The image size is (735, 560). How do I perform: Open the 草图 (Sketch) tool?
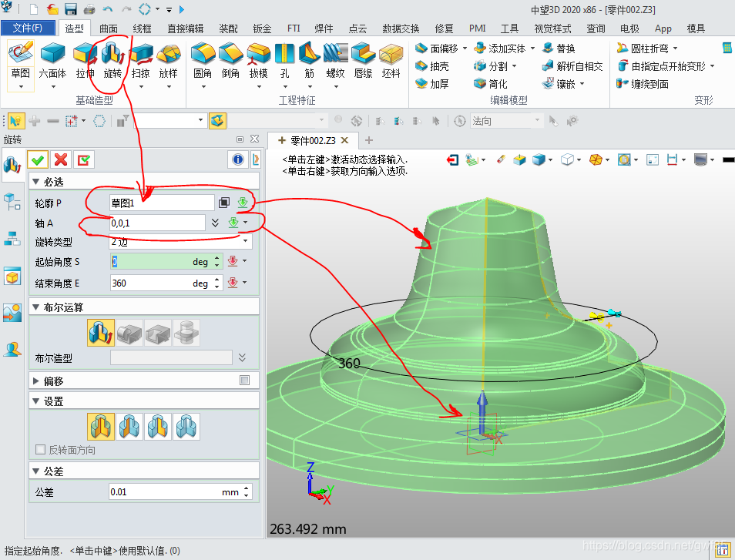pyautogui.click(x=21, y=57)
